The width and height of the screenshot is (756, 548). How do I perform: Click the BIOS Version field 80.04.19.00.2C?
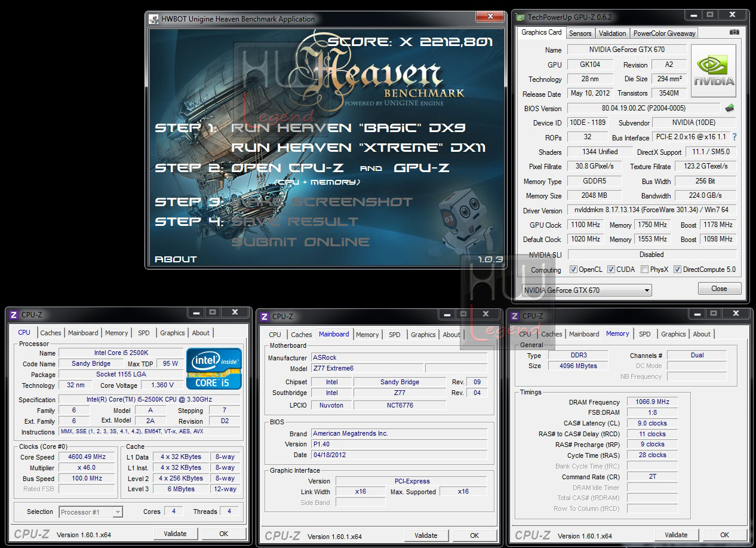[x=644, y=108]
